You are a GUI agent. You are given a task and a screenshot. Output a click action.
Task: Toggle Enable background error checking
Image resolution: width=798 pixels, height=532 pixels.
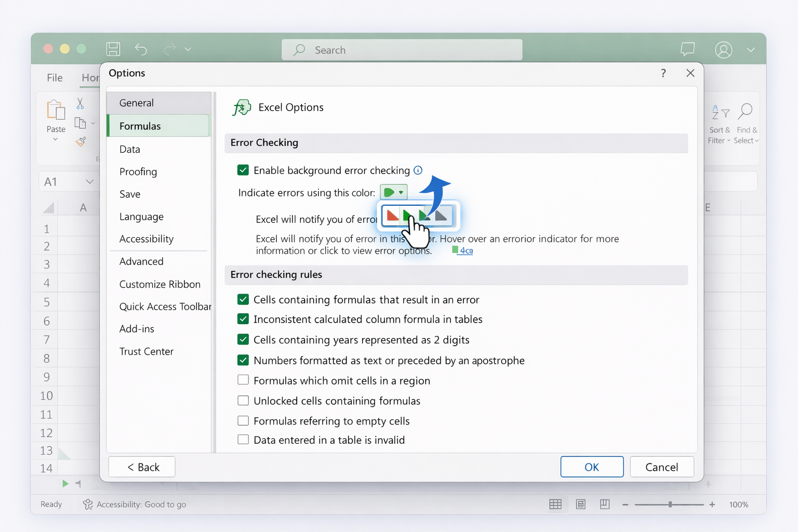point(243,170)
